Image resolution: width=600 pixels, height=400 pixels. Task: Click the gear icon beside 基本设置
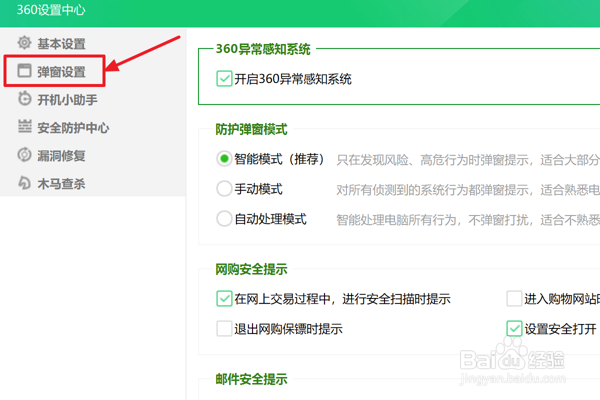24,42
